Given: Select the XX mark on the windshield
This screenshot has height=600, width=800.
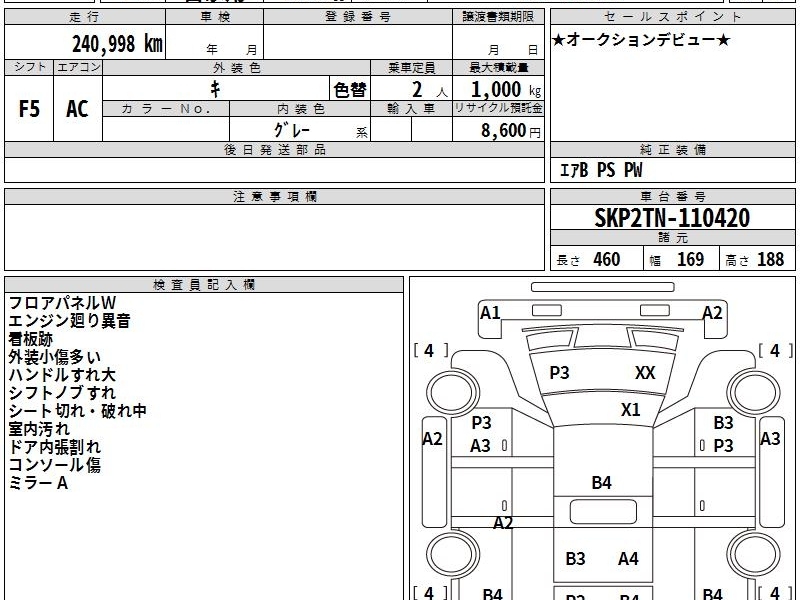Looking at the screenshot, I should pyautogui.click(x=645, y=373).
